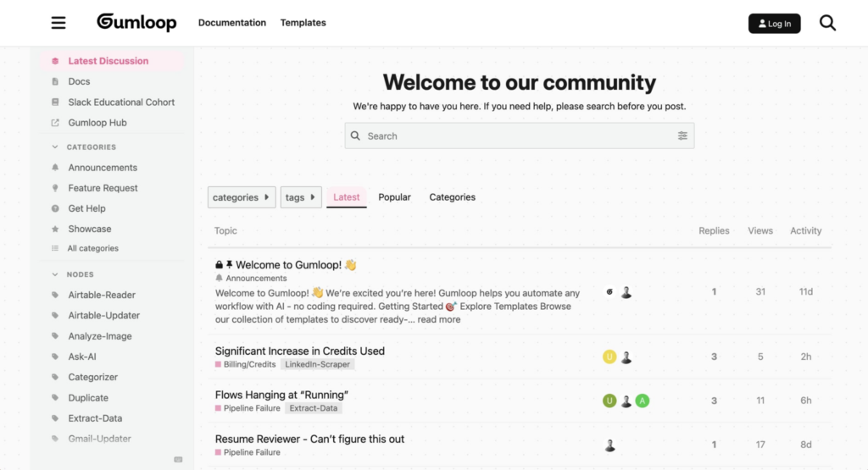Switch to the Popular tab
The image size is (868, 470).
394,197
